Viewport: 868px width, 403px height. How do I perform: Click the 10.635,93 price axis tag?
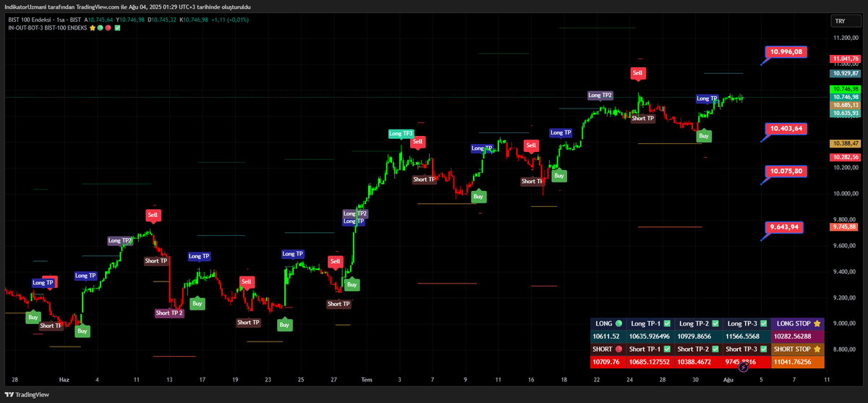coord(846,113)
